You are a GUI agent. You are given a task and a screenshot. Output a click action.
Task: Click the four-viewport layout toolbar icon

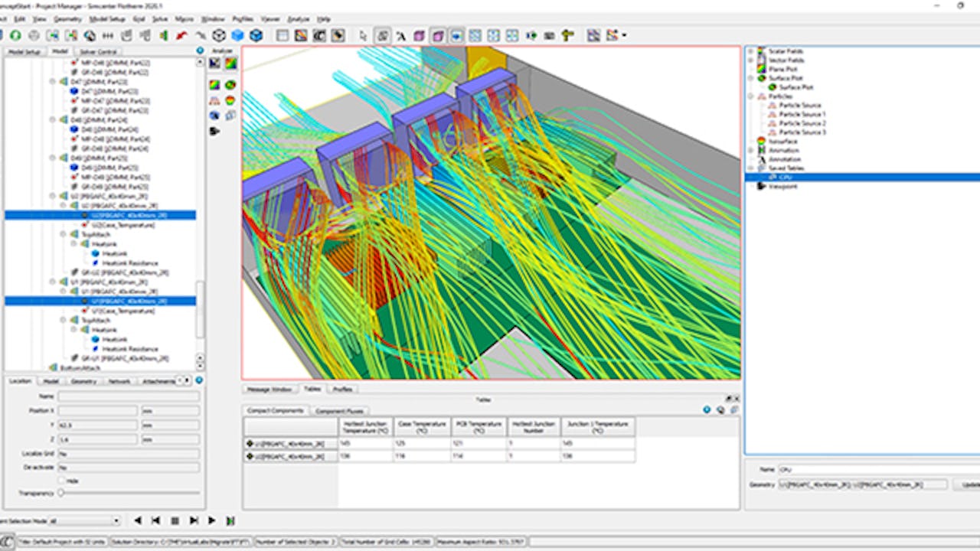coord(493,36)
